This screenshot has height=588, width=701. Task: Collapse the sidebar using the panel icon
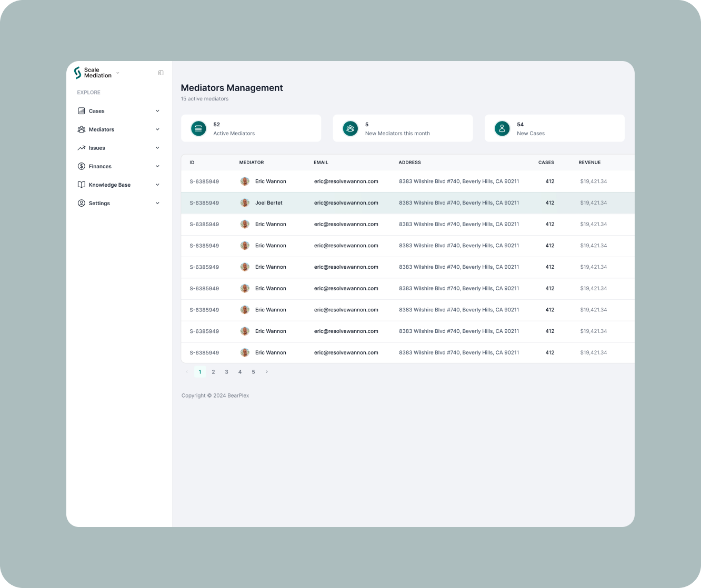[x=161, y=73]
